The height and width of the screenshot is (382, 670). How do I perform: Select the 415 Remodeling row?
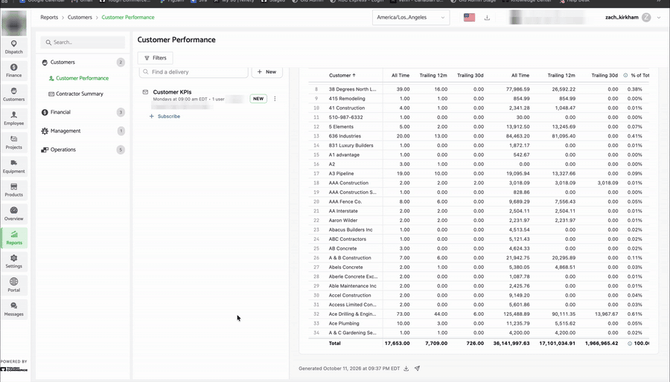click(479, 99)
